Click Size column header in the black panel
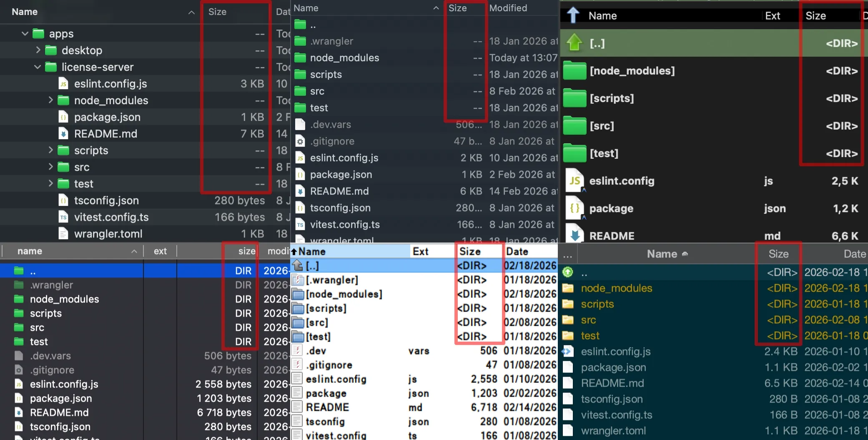The width and height of the screenshot is (868, 440). [815, 16]
